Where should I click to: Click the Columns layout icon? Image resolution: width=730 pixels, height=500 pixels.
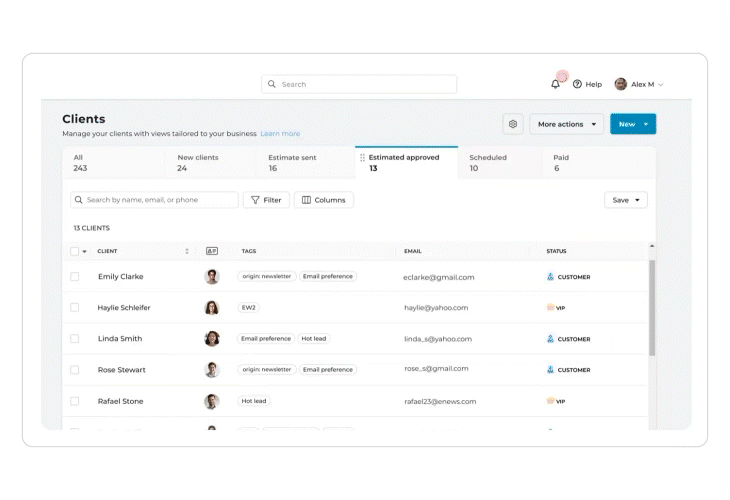[x=306, y=200]
